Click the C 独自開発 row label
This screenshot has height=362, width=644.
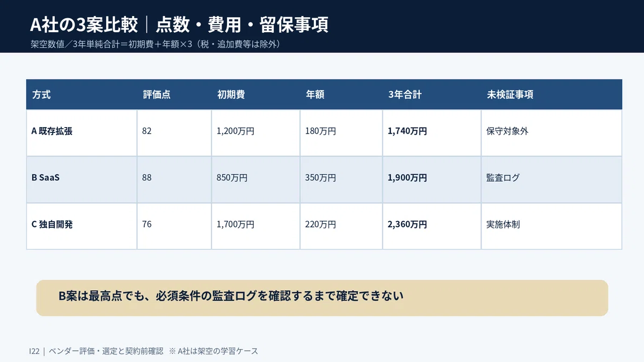pos(82,226)
